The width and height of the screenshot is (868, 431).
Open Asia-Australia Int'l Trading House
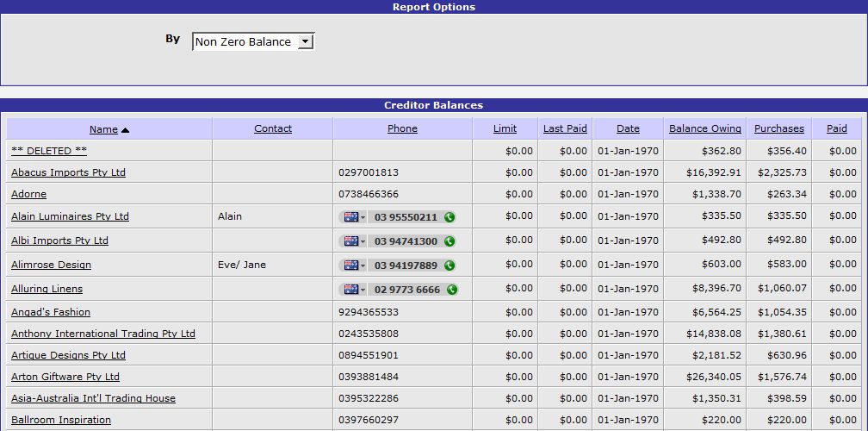[93, 398]
